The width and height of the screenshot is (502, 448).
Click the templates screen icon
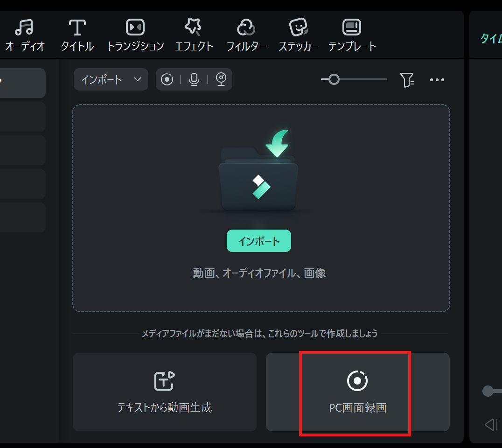pyautogui.click(x=352, y=27)
